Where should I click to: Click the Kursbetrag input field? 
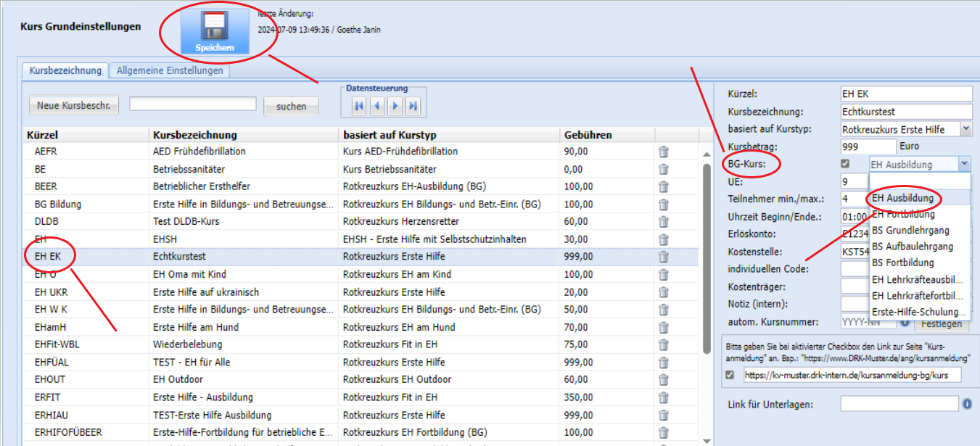pos(868,146)
